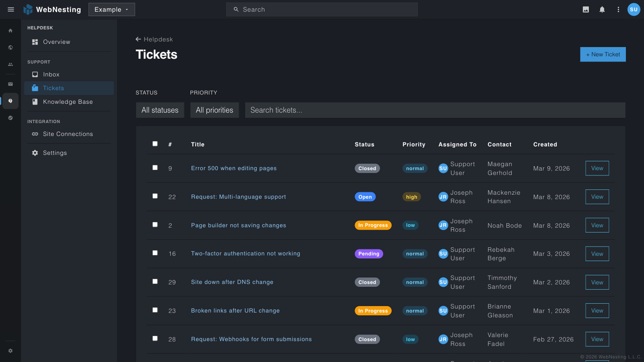Select the home icon in the left rail

[x=10, y=30]
